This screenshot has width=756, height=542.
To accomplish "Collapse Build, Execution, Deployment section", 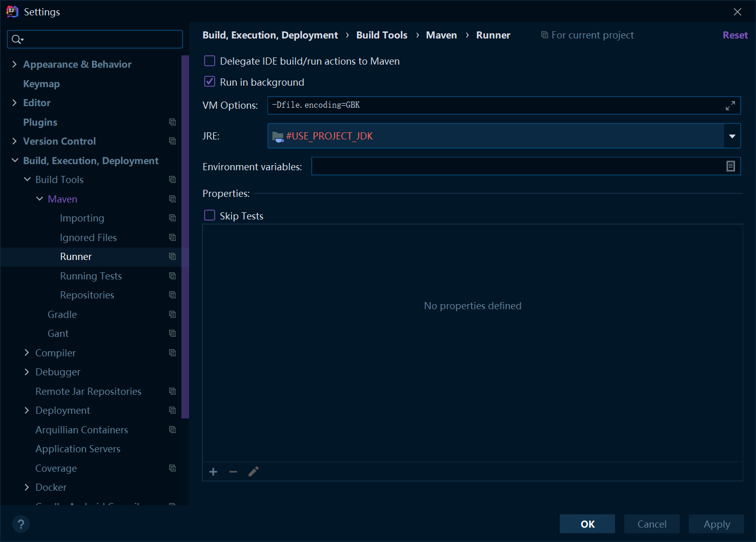I will pyautogui.click(x=14, y=160).
